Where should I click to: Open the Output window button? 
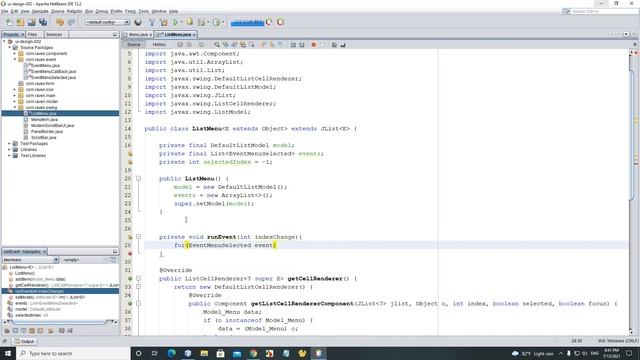[x=24, y=341]
